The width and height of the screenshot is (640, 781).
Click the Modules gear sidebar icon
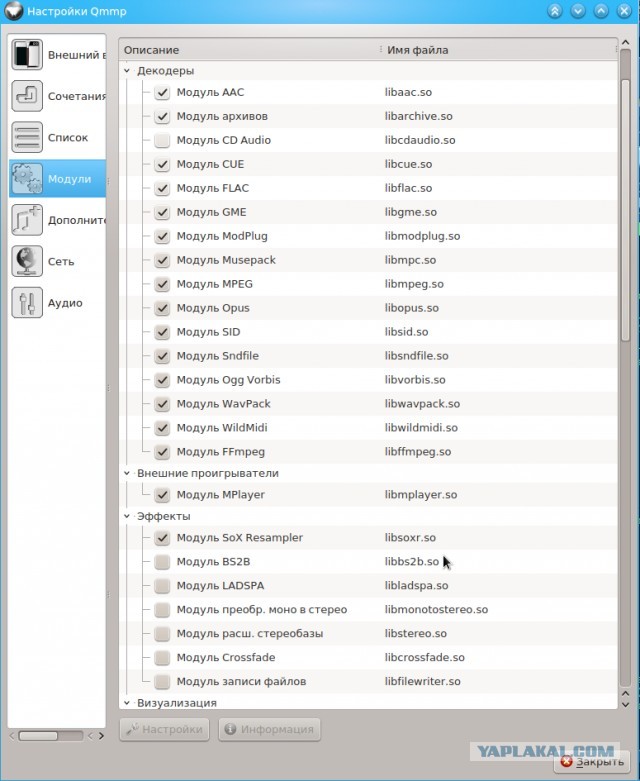[27, 179]
